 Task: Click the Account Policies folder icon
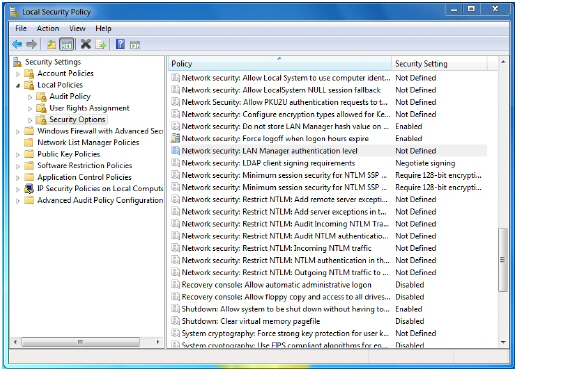point(29,74)
